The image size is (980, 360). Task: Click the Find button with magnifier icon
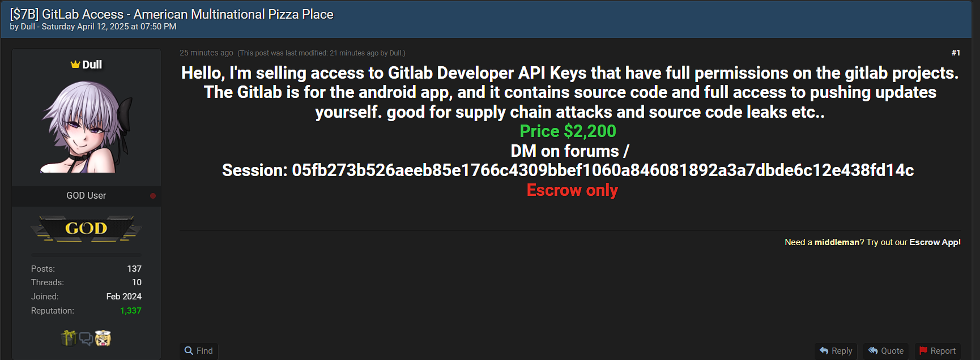(199, 351)
